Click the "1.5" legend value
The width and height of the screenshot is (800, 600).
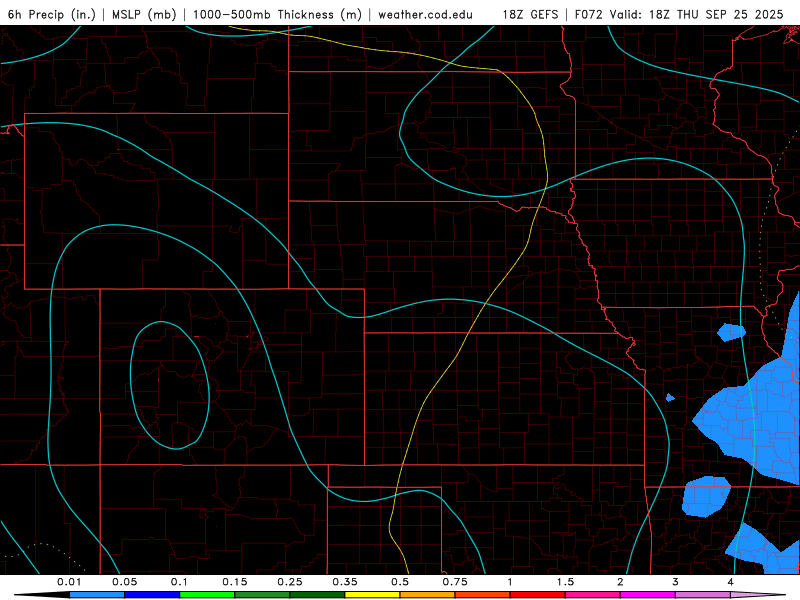(565, 582)
